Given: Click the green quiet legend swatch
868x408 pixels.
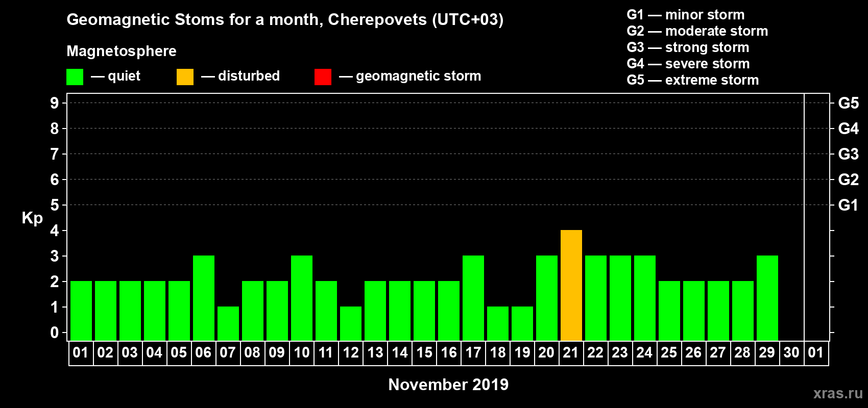Looking at the screenshot, I should point(75,77).
